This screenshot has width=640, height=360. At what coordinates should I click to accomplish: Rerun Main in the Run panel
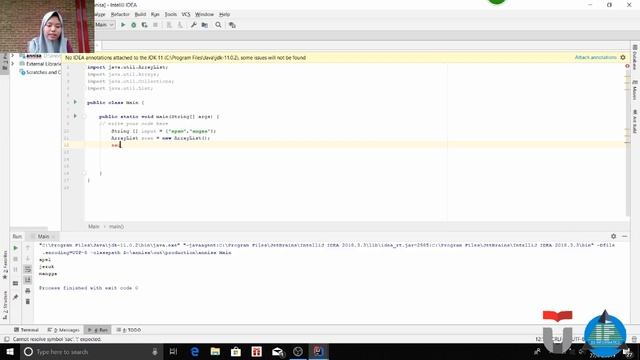16,248
